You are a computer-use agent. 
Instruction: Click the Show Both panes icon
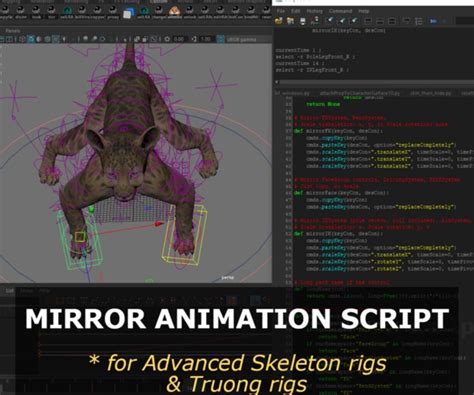coord(392,21)
